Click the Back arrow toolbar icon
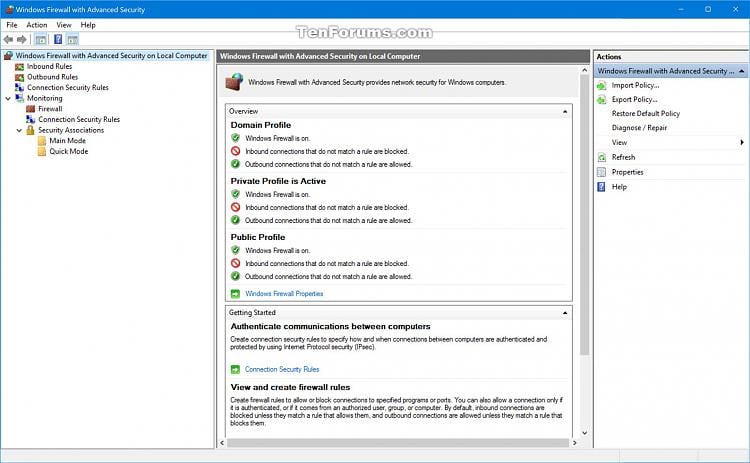Screen dimensions: 750x463 coord(8,39)
